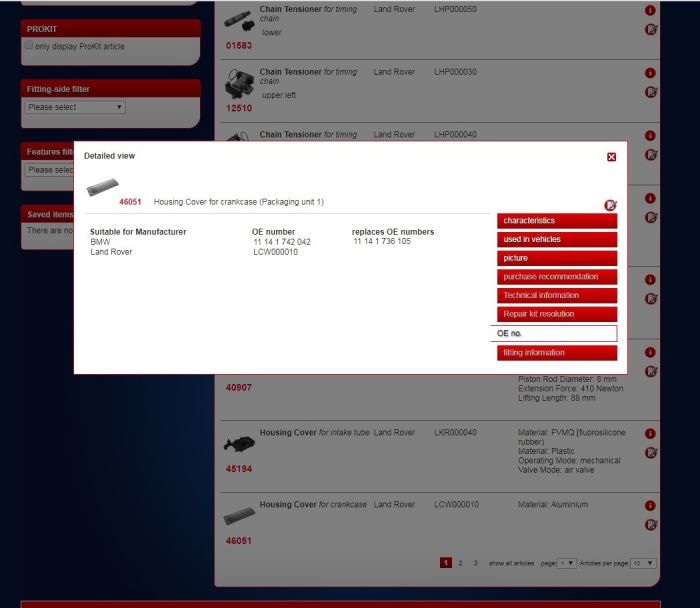
Task: Open characteristics tab in Detailed view
Action: pos(557,221)
